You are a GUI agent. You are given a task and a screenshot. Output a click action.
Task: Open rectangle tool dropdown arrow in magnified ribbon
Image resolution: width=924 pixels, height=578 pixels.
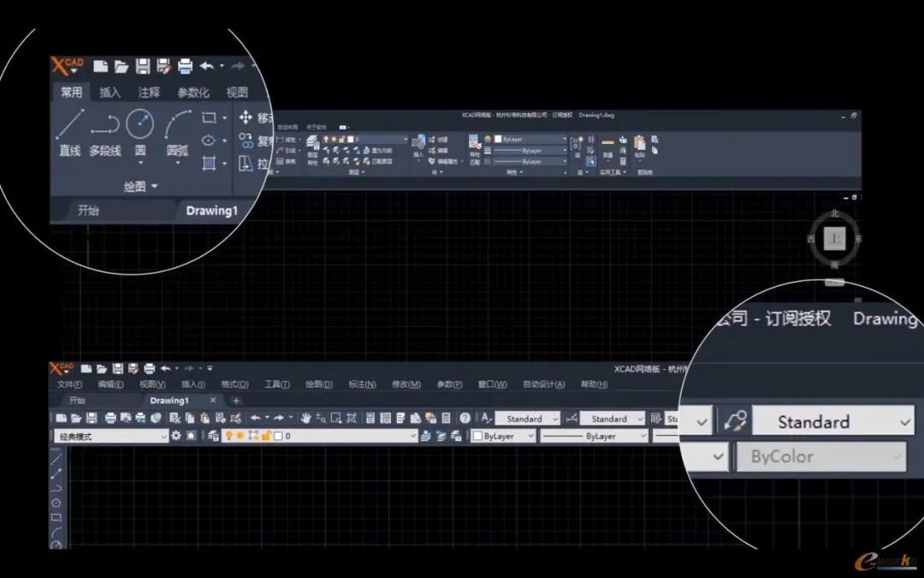(x=224, y=118)
